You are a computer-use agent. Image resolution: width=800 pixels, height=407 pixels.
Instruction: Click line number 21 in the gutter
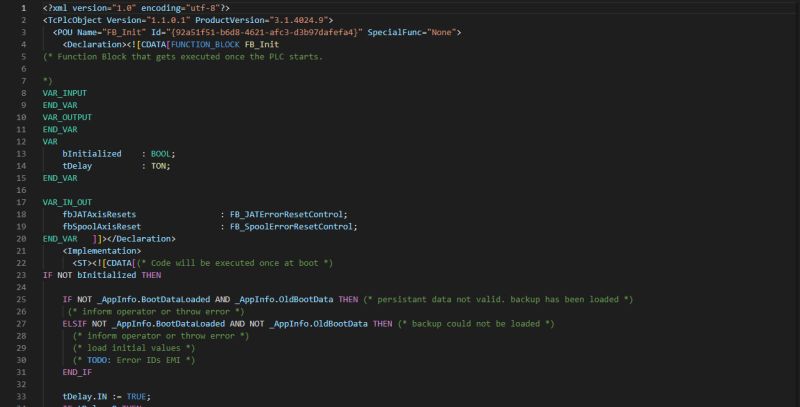pos(21,251)
